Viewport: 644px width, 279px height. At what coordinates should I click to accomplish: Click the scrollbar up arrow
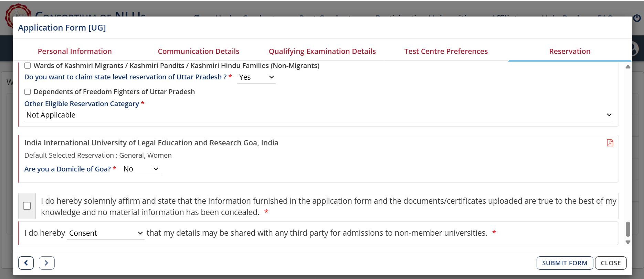tap(628, 67)
